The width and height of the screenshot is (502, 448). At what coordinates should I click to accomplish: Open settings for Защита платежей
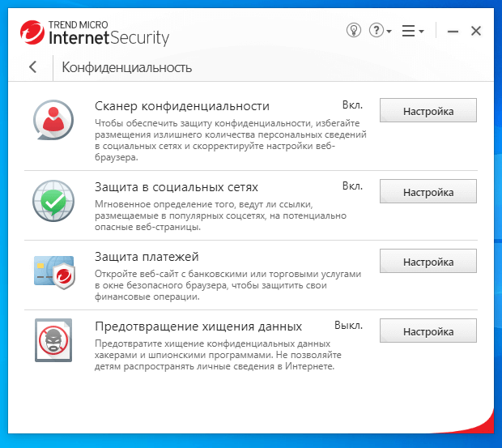pos(428,262)
